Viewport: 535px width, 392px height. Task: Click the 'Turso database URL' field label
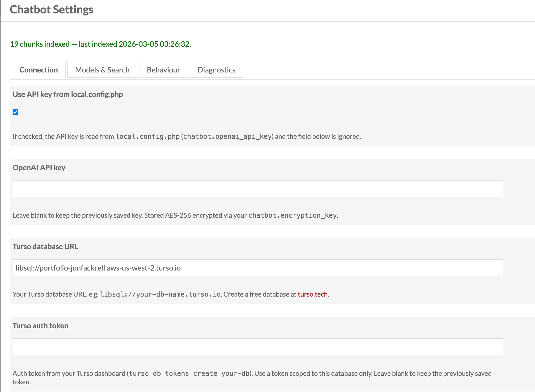pos(45,247)
